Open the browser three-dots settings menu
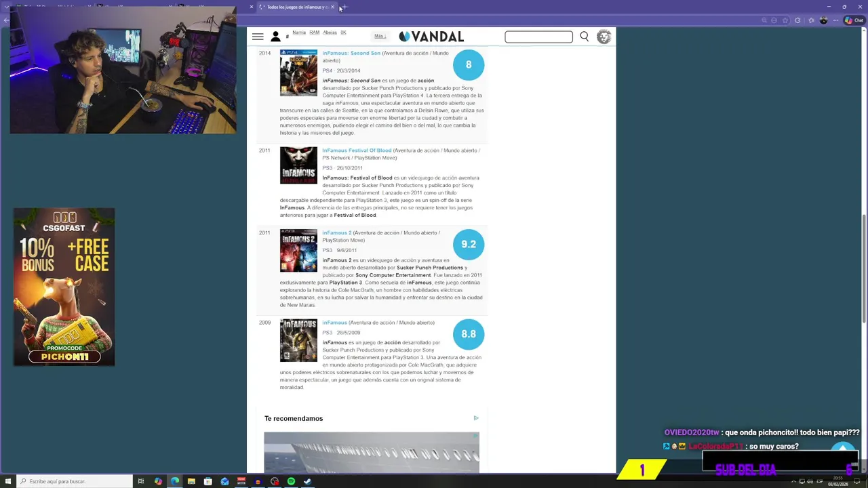 point(835,20)
